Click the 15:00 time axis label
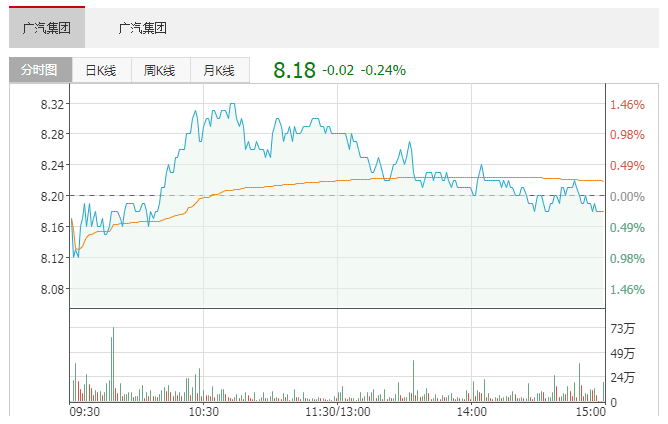Screen dimensions: 668x424 point(591,412)
